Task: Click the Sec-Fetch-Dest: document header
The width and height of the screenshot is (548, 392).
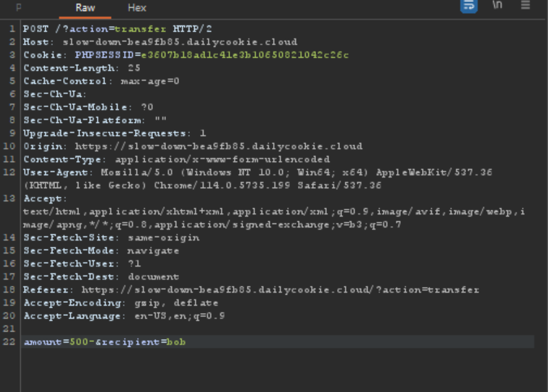Action: [x=101, y=277]
